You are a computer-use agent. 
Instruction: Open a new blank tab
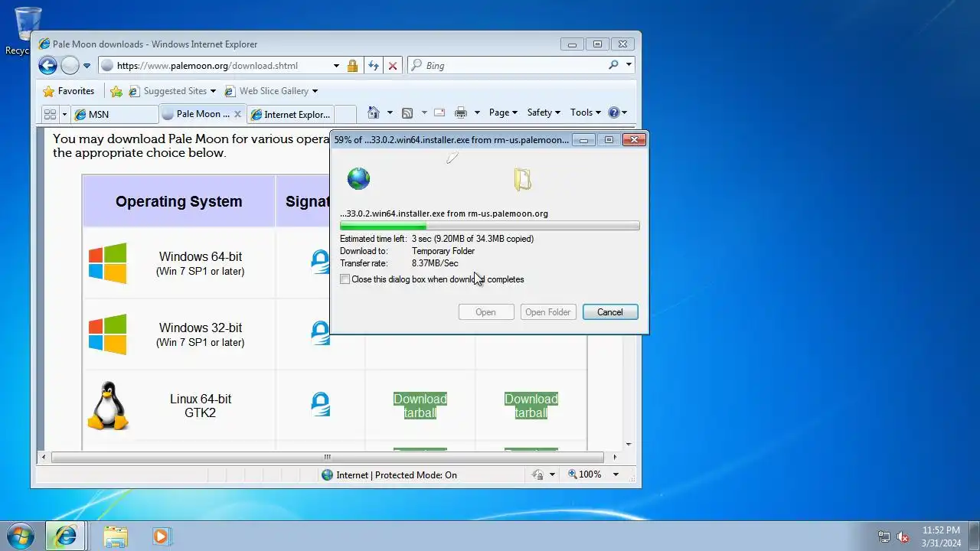point(345,114)
